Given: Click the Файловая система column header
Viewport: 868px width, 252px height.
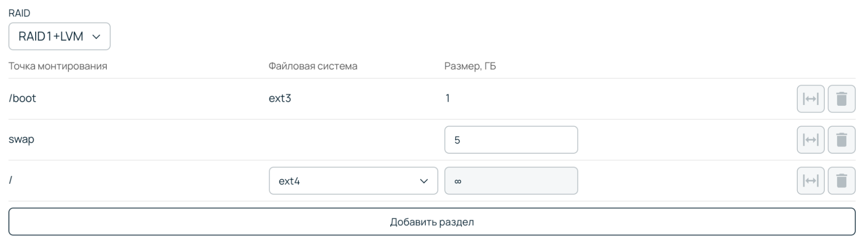Looking at the screenshot, I should click(x=313, y=66).
